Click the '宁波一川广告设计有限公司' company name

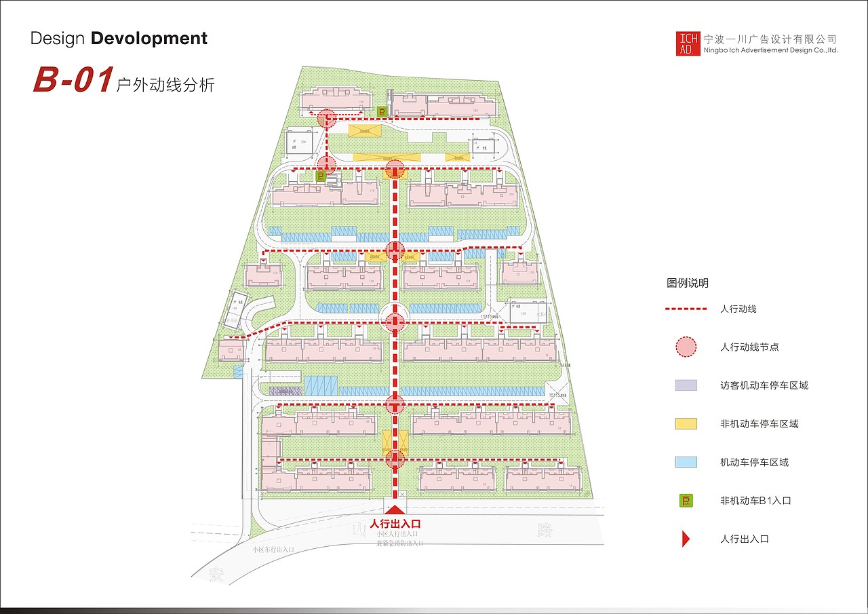point(770,39)
